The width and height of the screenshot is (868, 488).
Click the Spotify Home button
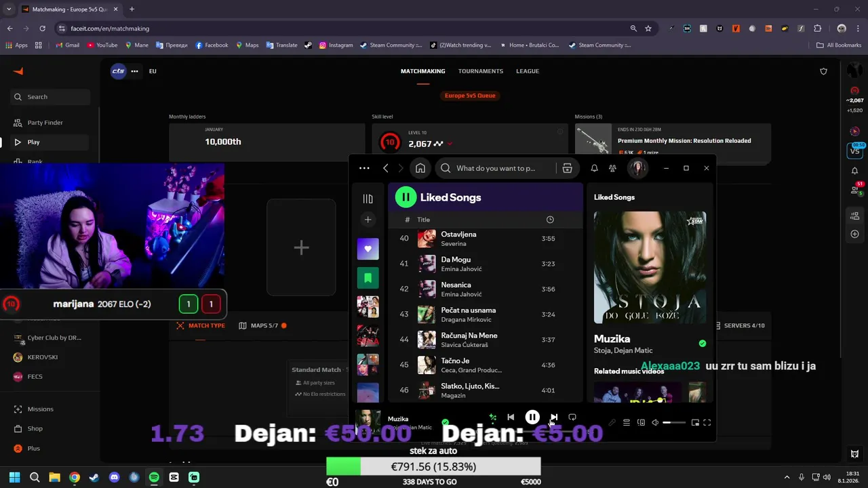420,168
